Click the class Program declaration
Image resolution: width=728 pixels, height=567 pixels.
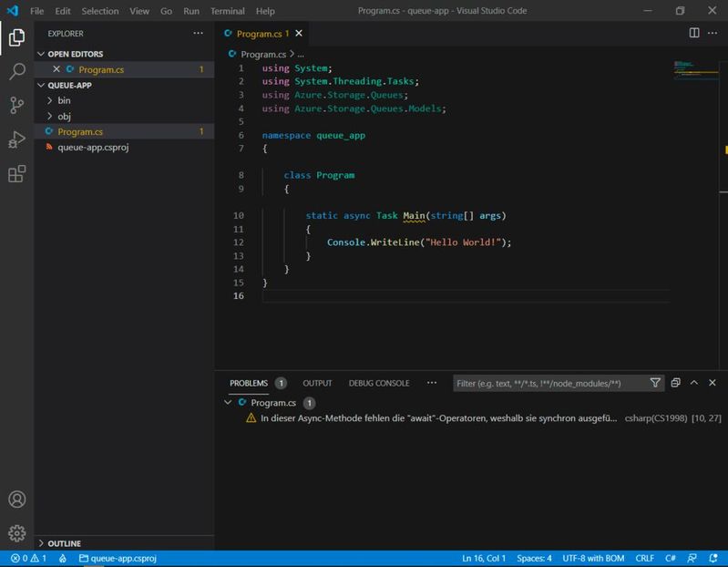[x=319, y=175]
